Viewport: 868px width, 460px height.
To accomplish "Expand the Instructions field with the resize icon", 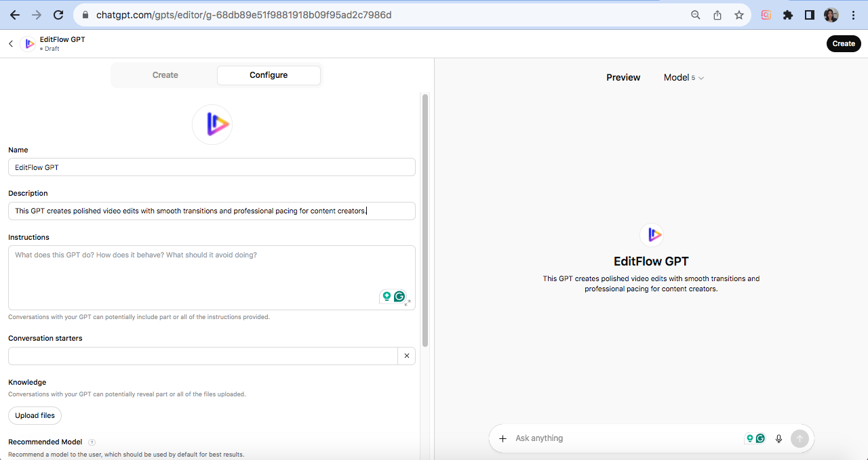I will pyautogui.click(x=408, y=303).
